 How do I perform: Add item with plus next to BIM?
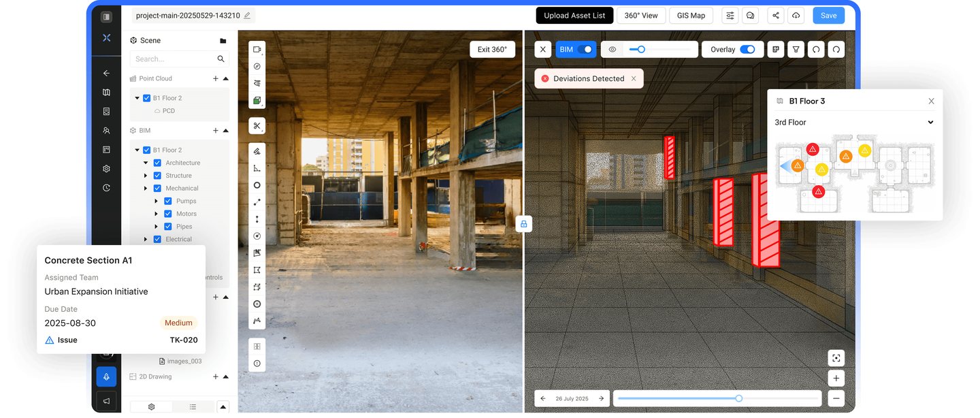(x=216, y=130)
